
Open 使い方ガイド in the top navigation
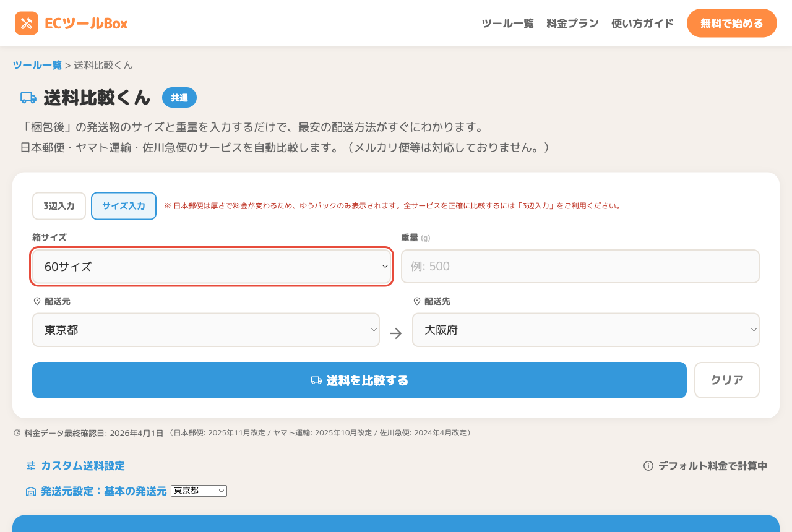click(x=642, y=24)
